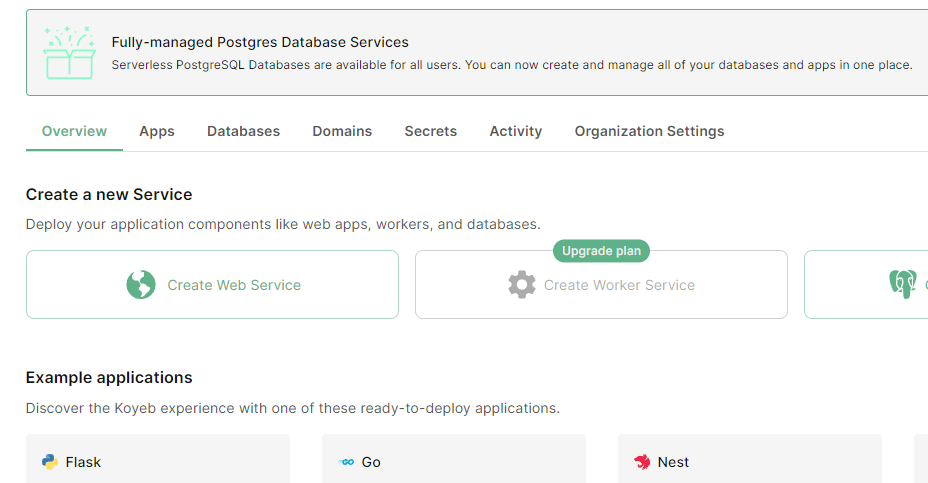Click the Upgrade plan badge
This screenshot has width=928, height=483.
tap(601, 251)
